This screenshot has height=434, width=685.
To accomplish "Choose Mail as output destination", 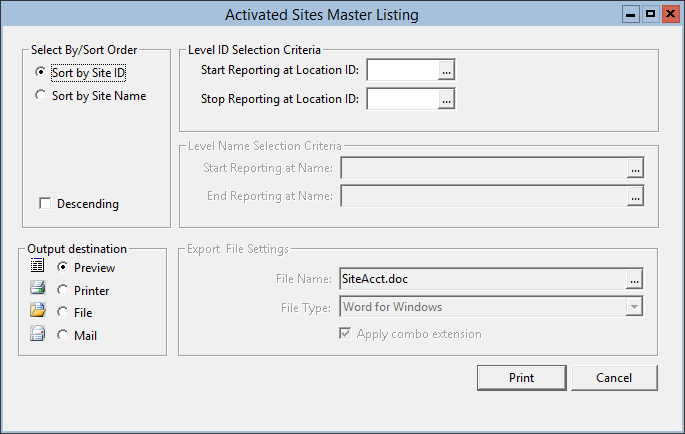I will pyautogui.click(x=63, y=336).
